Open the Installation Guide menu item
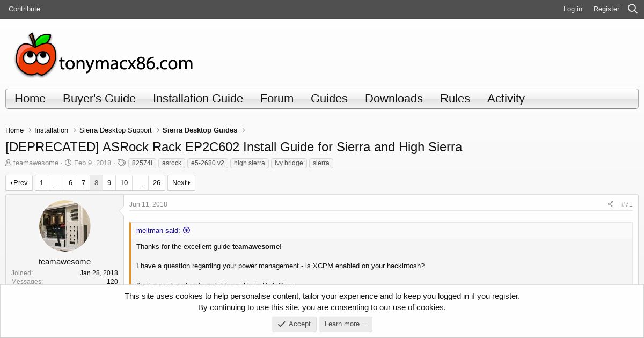Image resolution: width=644 pixels, height=338 pixels. coord(198,99)
